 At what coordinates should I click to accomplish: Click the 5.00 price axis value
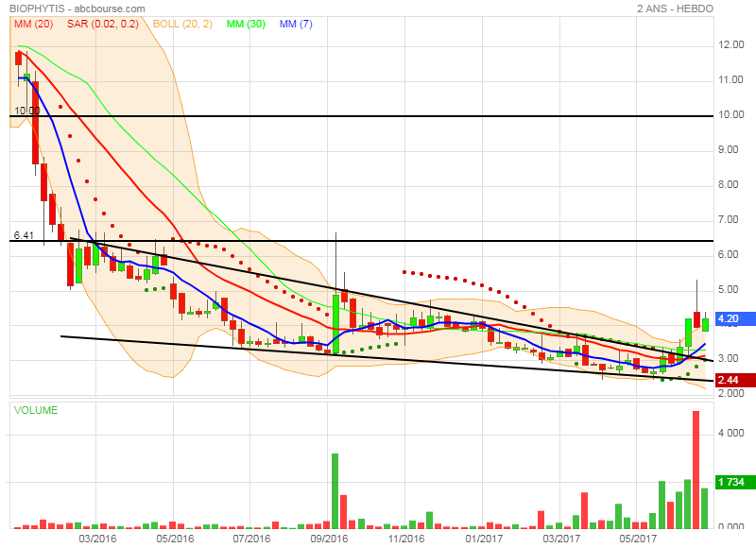tap(728, 290)
